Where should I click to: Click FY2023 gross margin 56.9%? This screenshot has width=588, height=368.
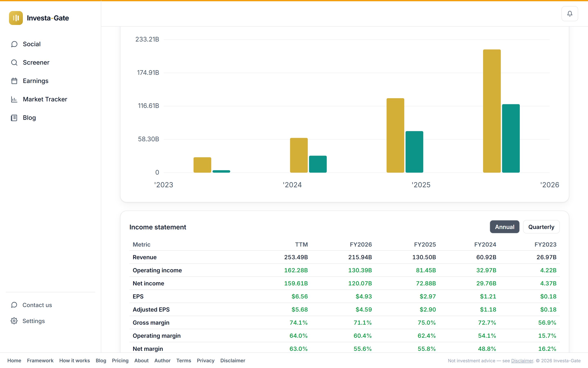point(547,323)
